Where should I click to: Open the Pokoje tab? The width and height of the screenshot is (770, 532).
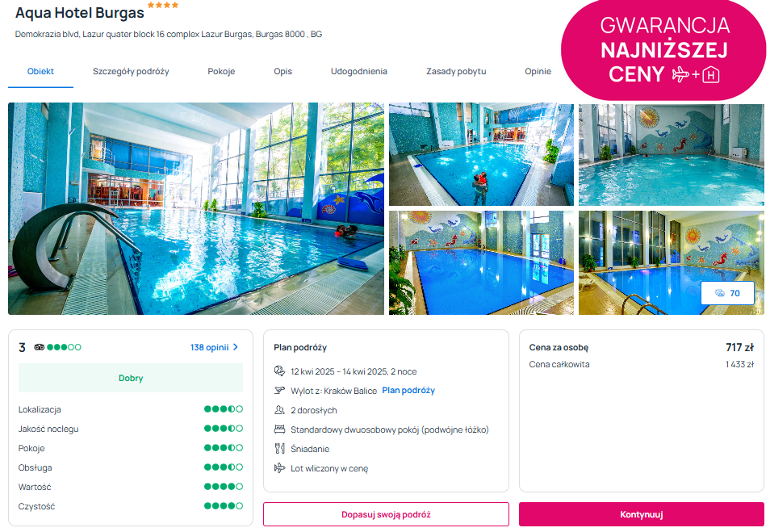point(221,71)
